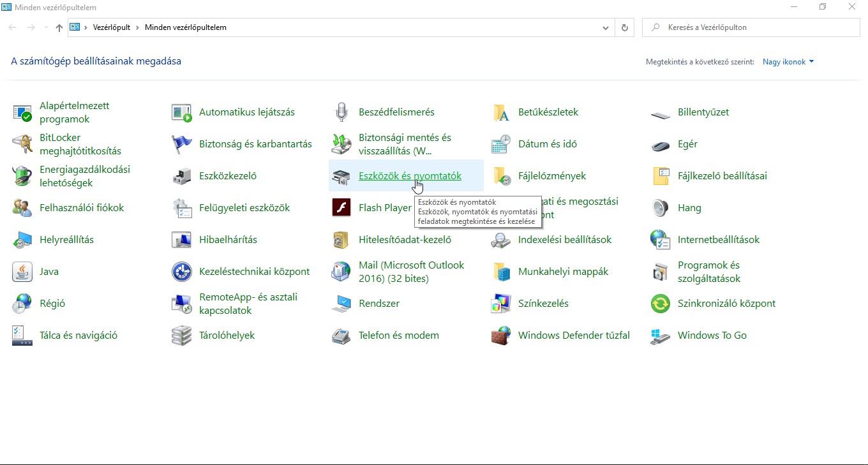Click the refresh button by address bar
868x465 pixels.
pos(624,27)
